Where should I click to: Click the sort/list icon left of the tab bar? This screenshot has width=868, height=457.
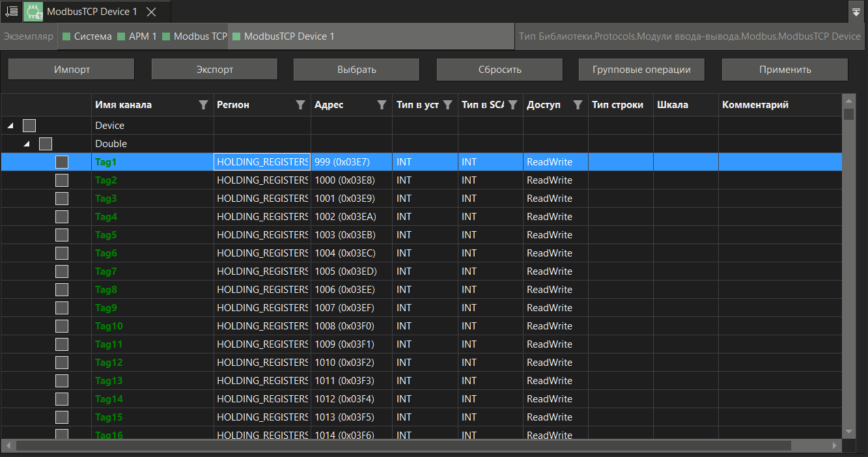[x=10, y=11]
